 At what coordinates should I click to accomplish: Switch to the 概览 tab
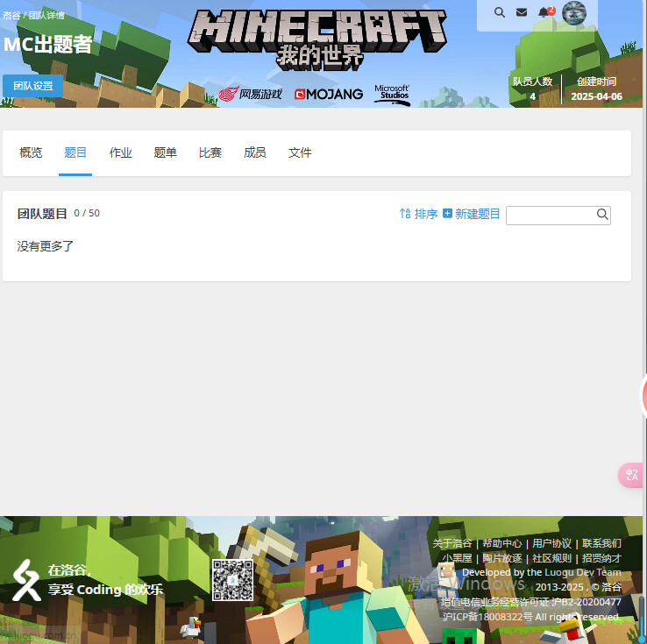31,152
